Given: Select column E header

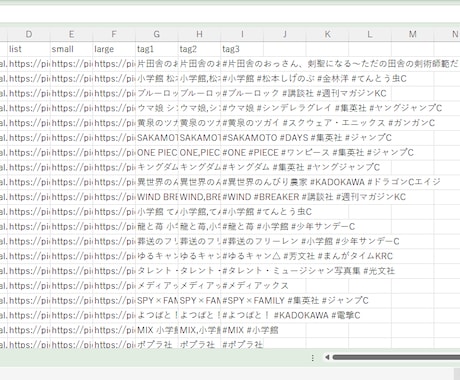Looking at the screenshot, I should coord(72,34).
